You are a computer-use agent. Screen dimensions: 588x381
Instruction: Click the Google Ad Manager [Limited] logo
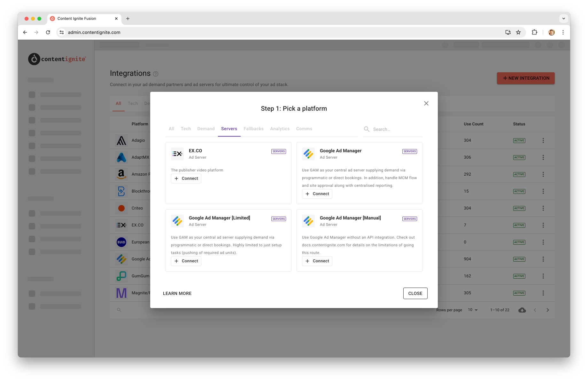(x=177, y=221)
